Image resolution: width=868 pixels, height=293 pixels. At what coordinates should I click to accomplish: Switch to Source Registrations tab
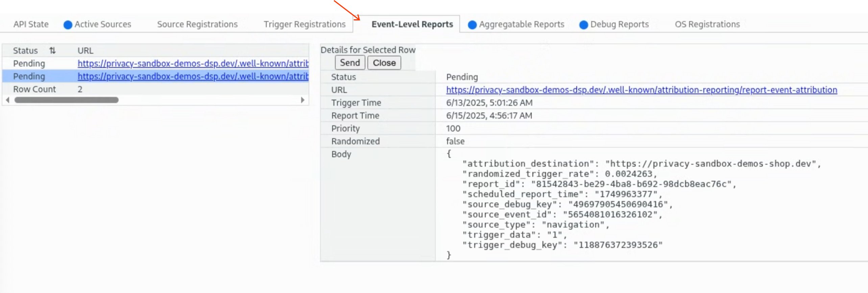tap(197, 24)
